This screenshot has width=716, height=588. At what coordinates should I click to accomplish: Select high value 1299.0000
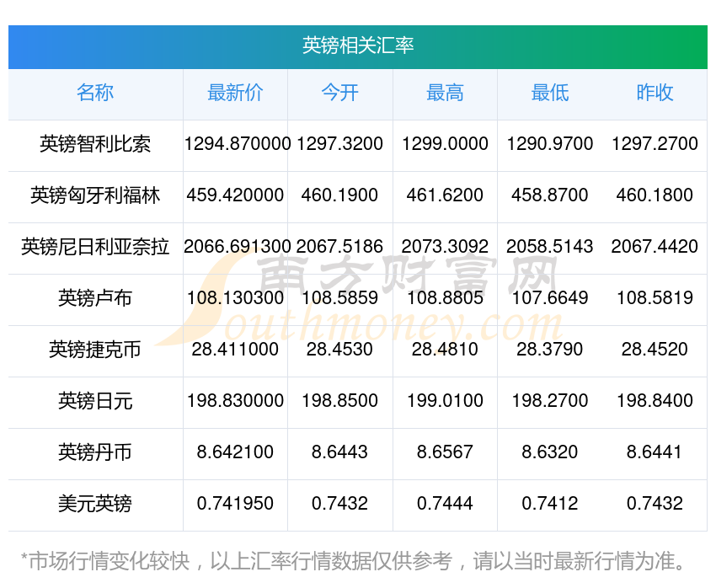pos(445,144)
